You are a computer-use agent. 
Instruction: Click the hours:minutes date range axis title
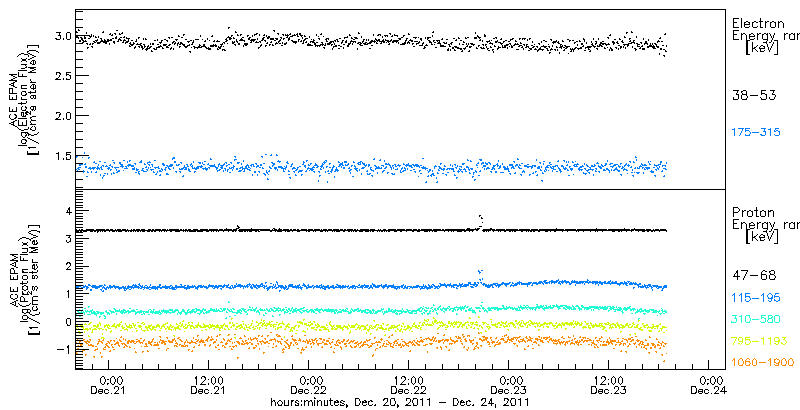[x=399, y=402]
